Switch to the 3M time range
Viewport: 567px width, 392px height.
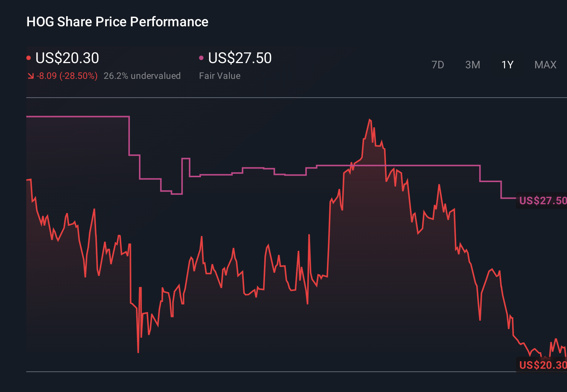point(472,65)
